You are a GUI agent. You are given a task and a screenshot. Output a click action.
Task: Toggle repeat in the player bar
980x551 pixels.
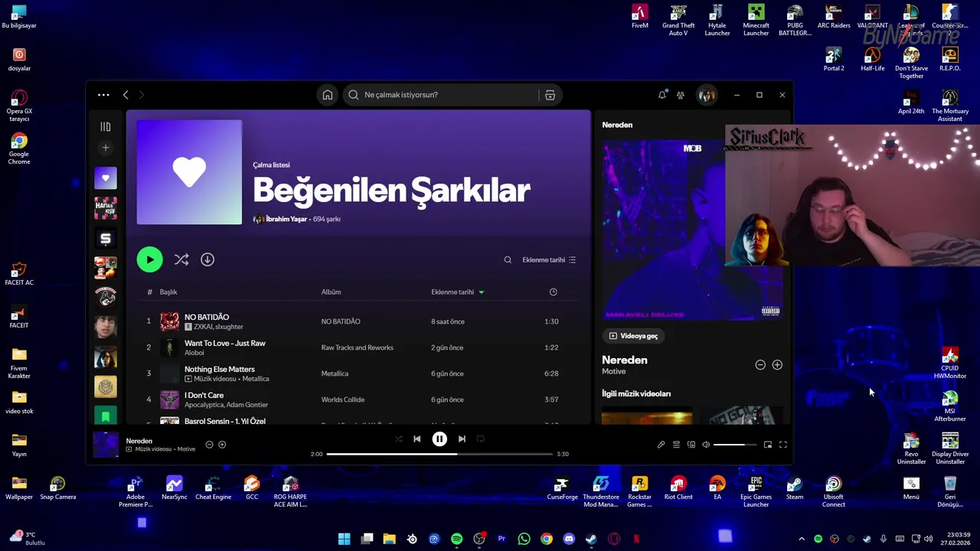coord(481,439)
